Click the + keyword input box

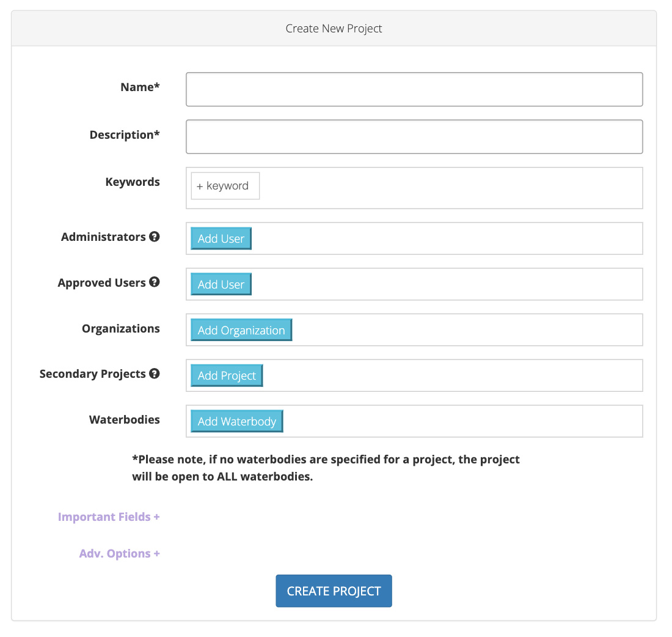tap(225, 186)
